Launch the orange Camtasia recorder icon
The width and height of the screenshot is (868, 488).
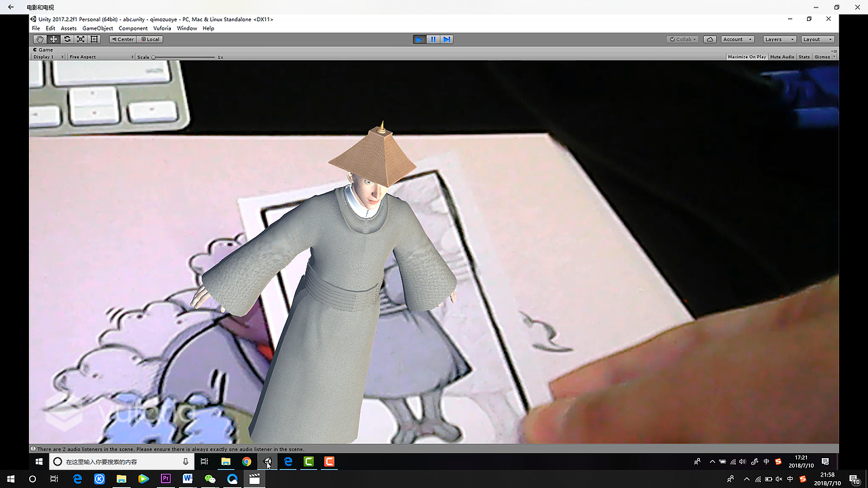(329, 462)
